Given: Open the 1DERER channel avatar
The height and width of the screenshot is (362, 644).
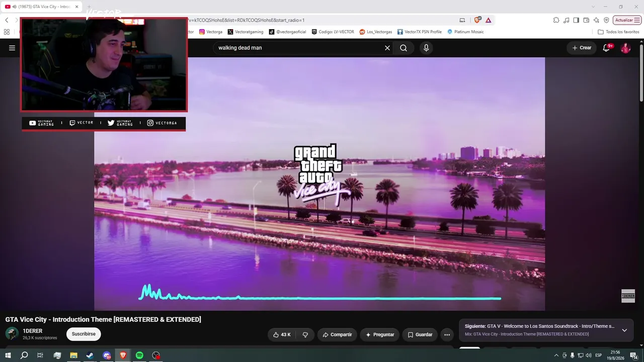Looking at the screenshot, I should point(12,334).
